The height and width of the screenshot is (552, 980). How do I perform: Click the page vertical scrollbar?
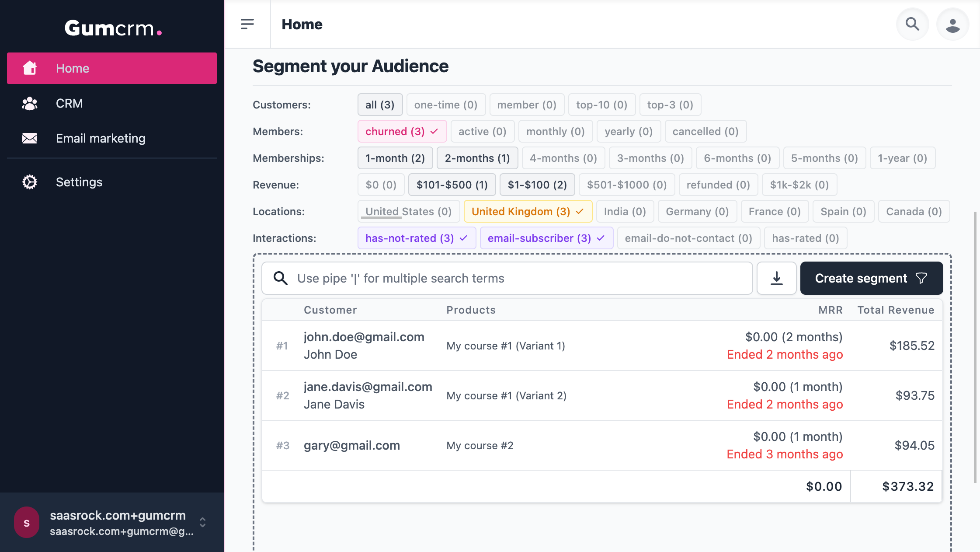click(975, 348)
